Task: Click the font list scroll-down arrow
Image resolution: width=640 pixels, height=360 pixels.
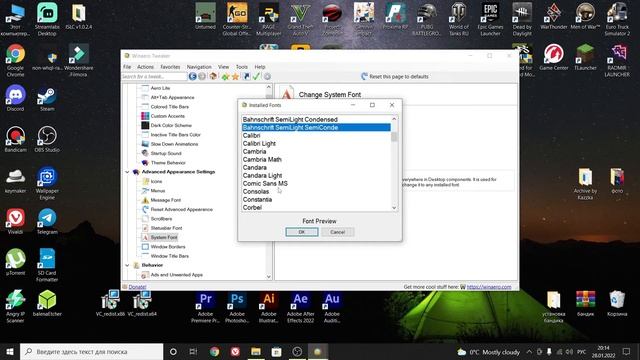Action: pos(394,208)
